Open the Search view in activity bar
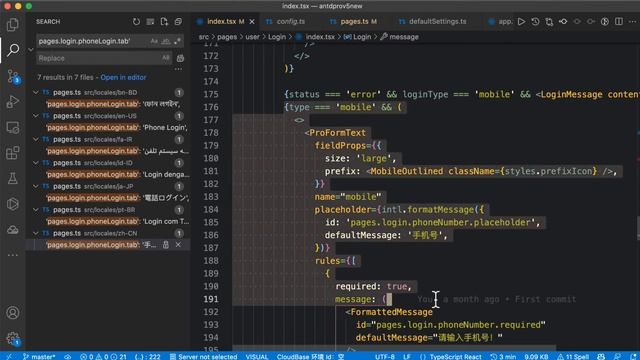 point(13,50)
